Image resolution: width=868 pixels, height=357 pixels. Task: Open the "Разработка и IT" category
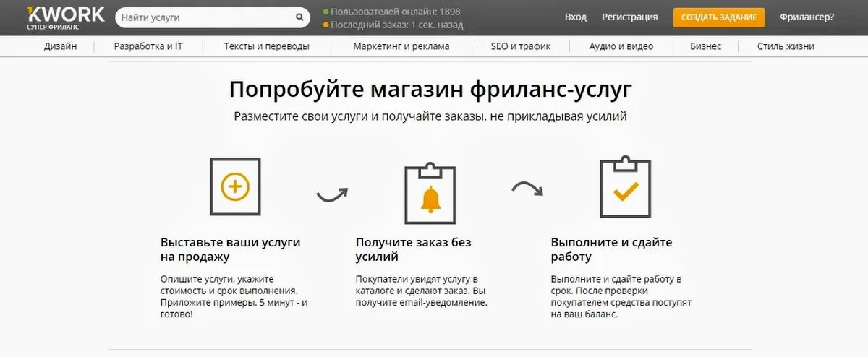[148, 46]
